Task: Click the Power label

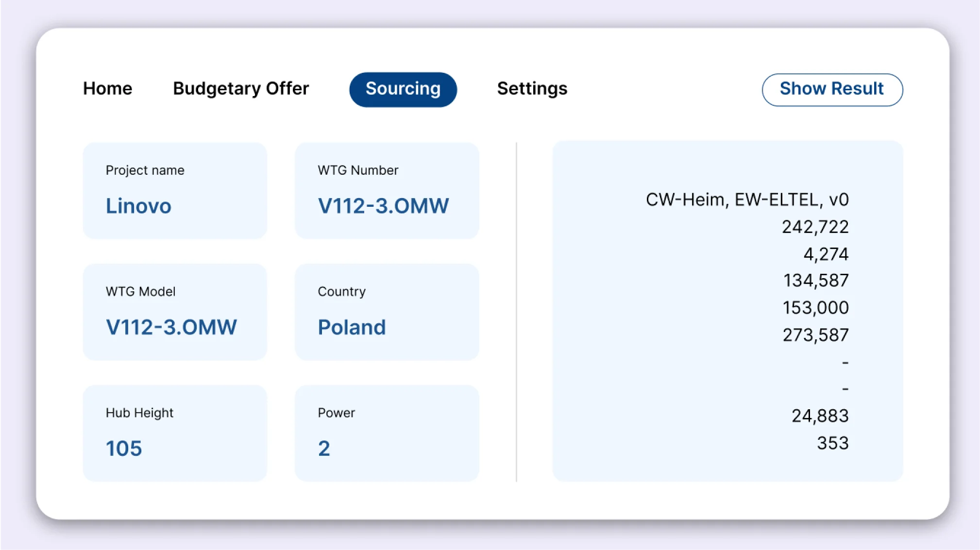Action: pos(337,413)
